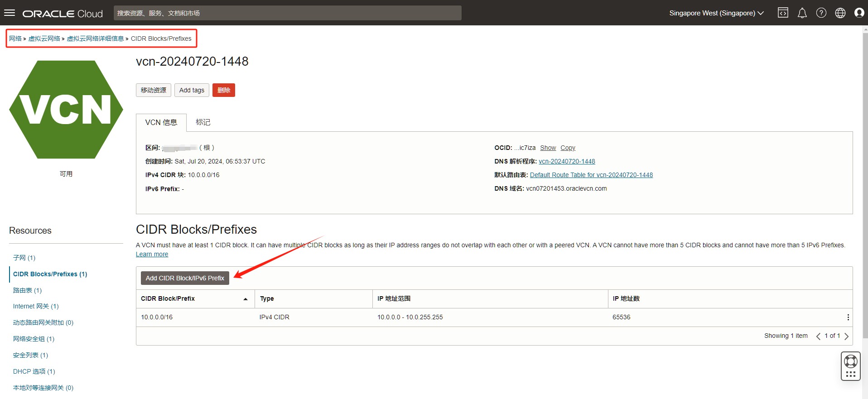This screenshot has width=868, height=399.
Task: Sort by CIDR Block/Prefix column
Action: [195, 299]
